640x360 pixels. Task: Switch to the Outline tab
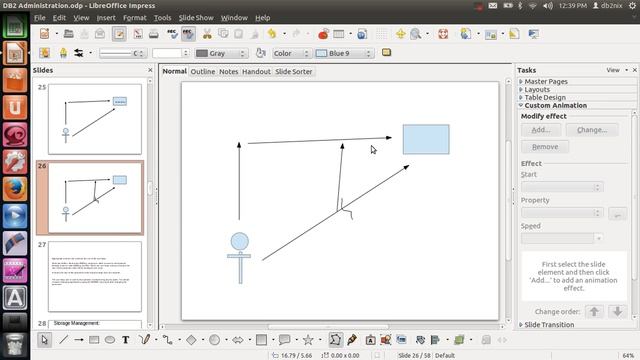click(x=203, y=71)
